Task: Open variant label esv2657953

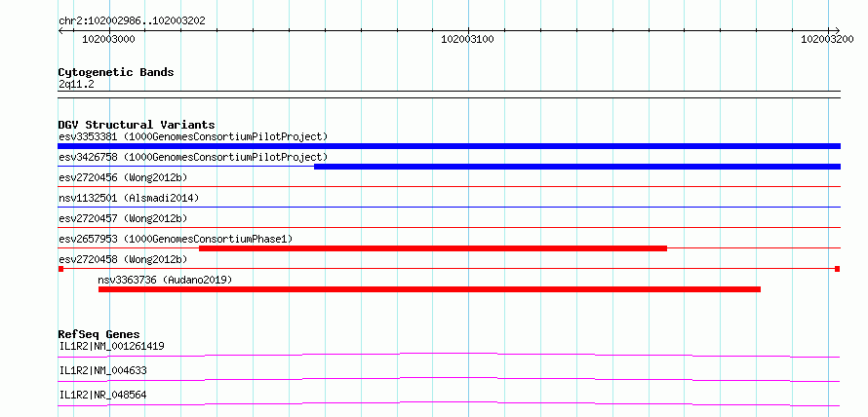Action: pos(176,239)
